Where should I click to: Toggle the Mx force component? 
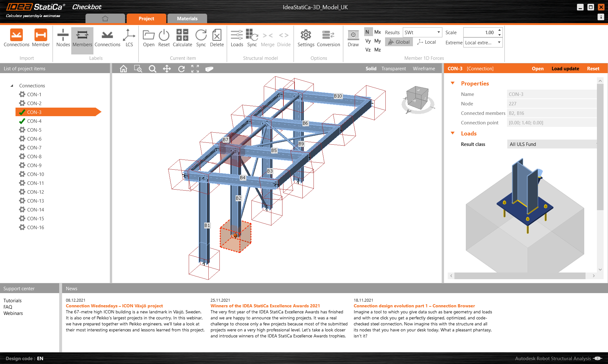click(377, 32)
